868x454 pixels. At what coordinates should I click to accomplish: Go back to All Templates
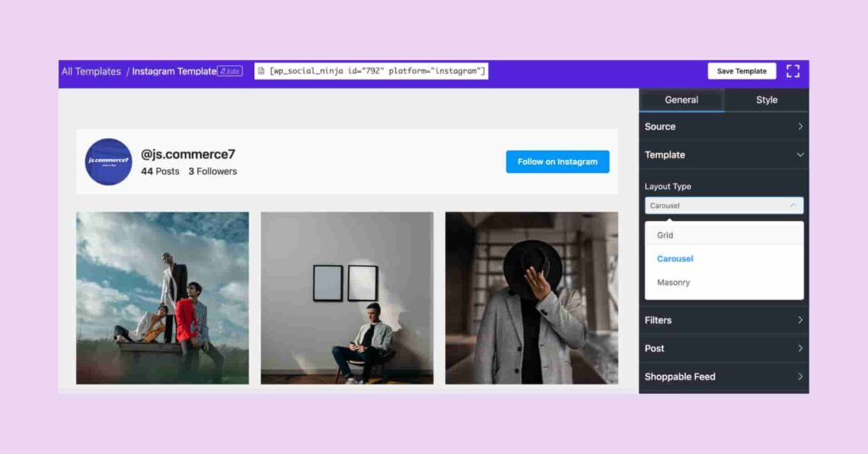point(92,71)
